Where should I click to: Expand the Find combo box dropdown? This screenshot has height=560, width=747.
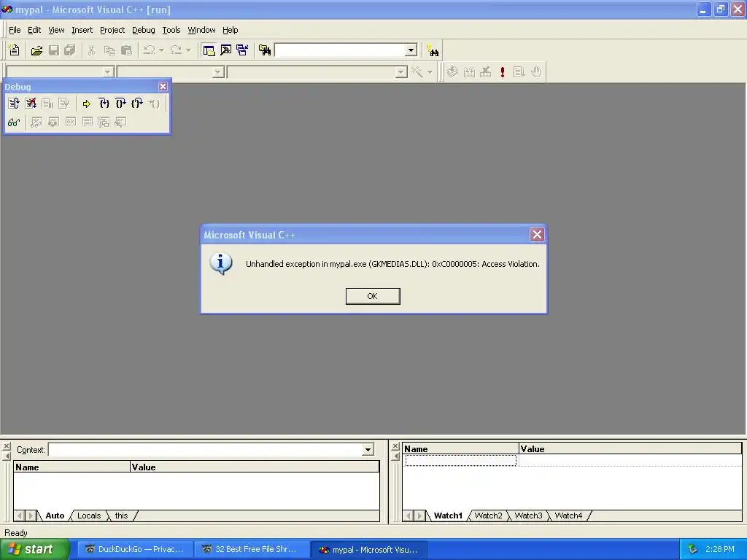[411, 50]
